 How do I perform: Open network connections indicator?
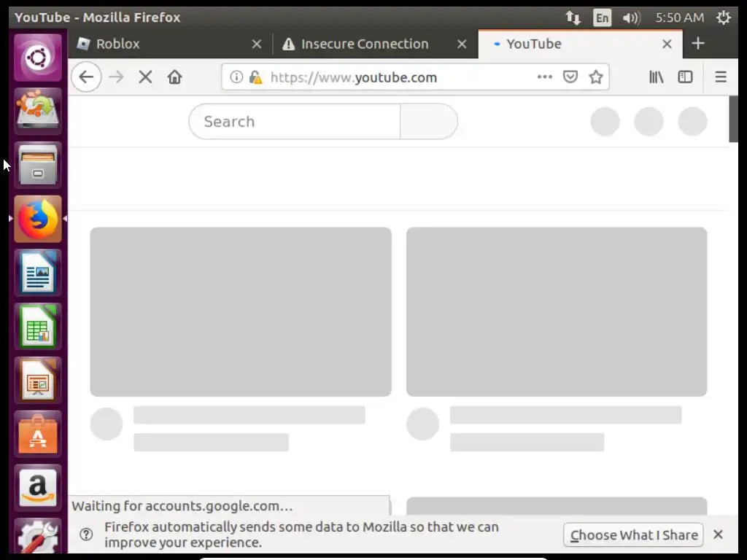573,17
